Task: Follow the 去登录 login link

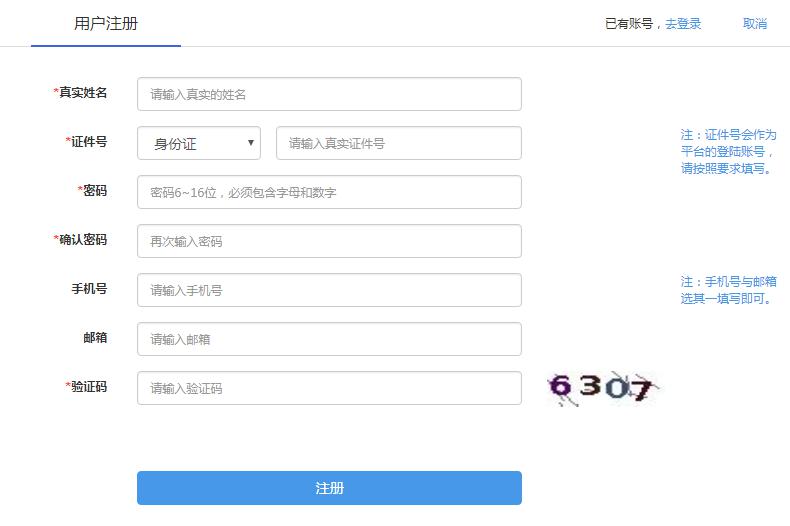Action: [683, 24]
